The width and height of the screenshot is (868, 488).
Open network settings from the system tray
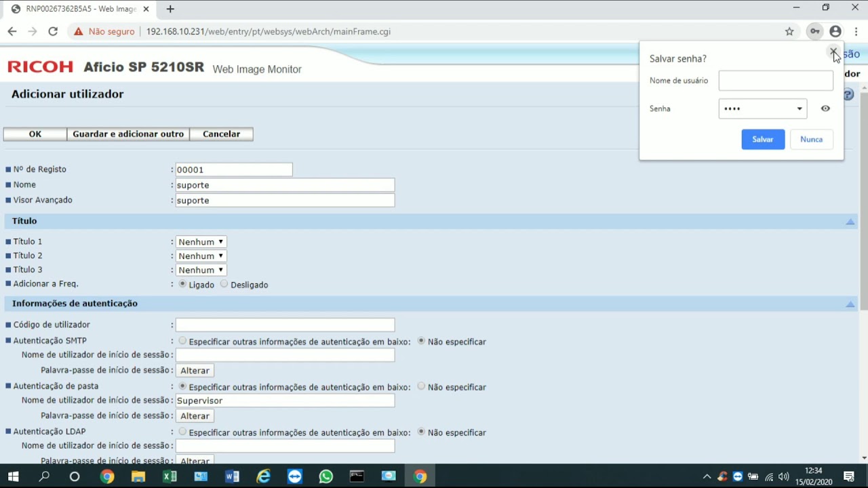(x=768, y=476)
